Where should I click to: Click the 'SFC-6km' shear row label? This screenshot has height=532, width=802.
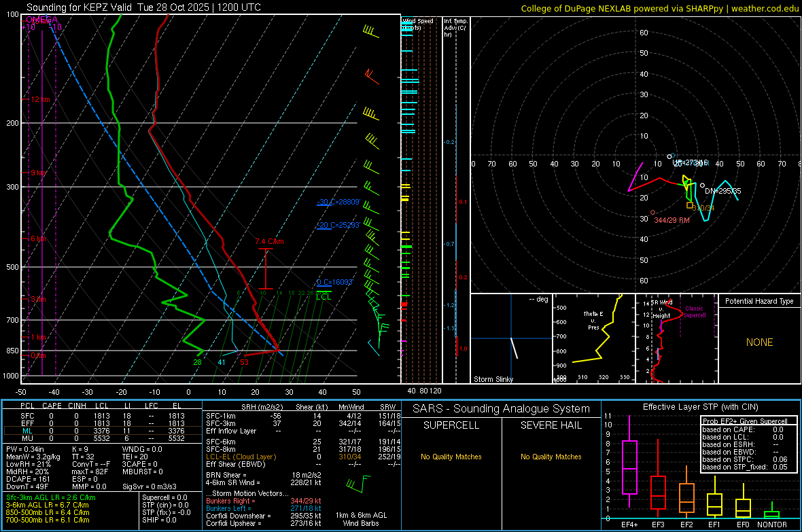point(221,442)
